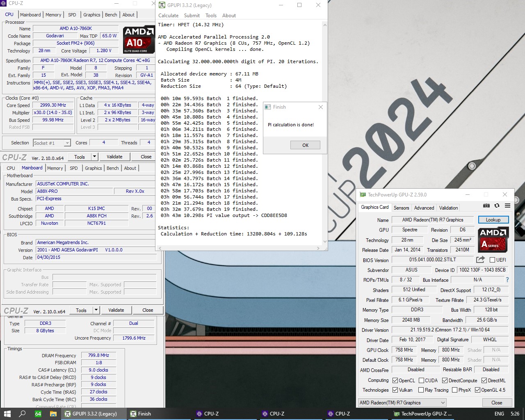
Task: Toggle OpenCL checkbox
Action: pos(395,381)
